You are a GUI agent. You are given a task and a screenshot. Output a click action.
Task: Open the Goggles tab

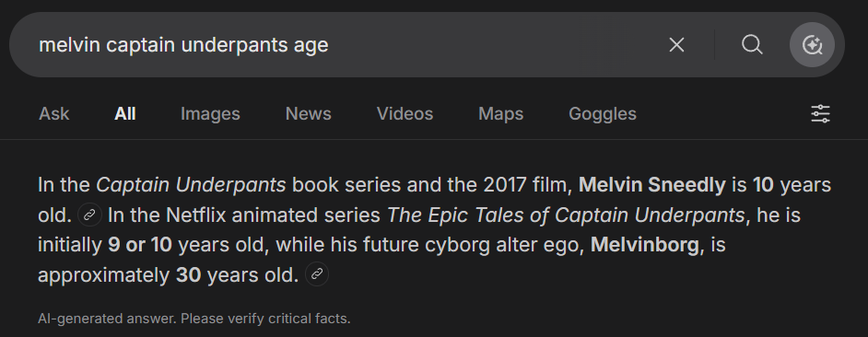(603, 114)
